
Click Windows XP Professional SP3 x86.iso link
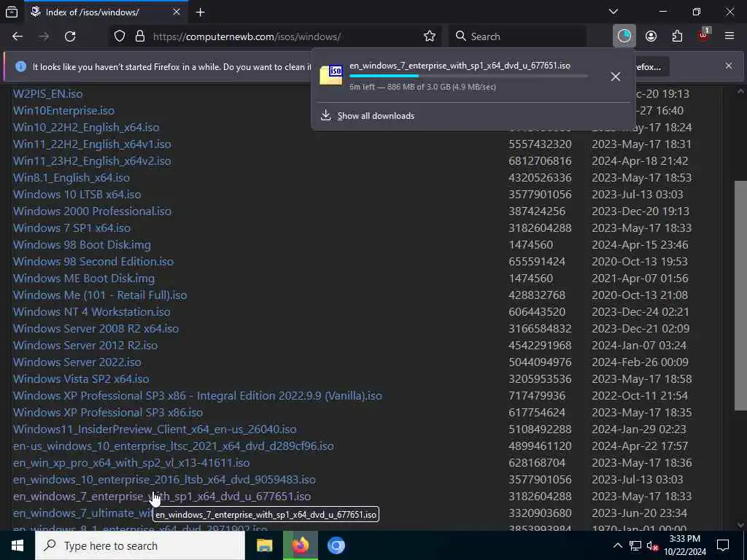[x=108, y=413]
